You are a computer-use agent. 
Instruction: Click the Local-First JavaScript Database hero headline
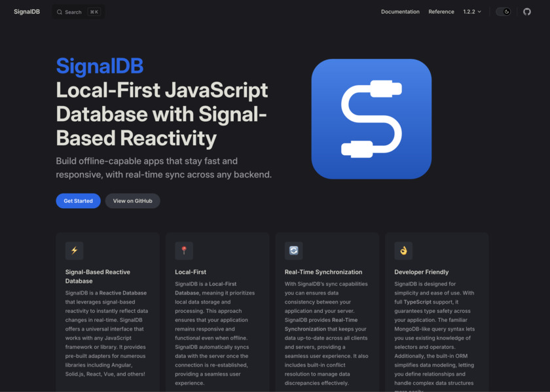coord(162,114)
